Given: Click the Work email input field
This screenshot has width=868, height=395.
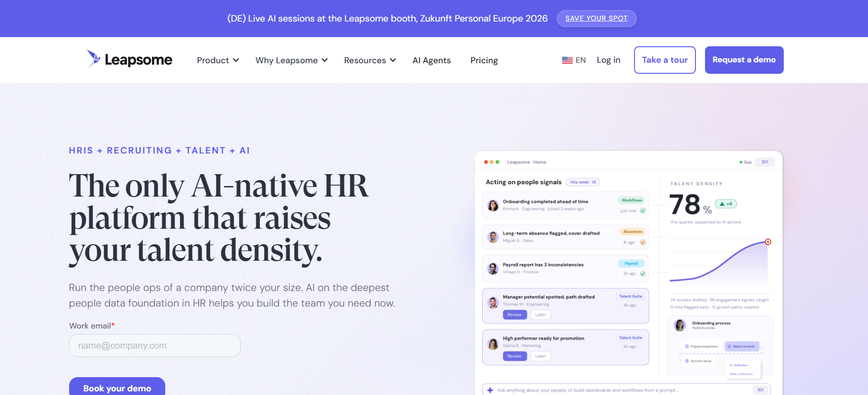Looking at the screenshot, I should [155, 346].
